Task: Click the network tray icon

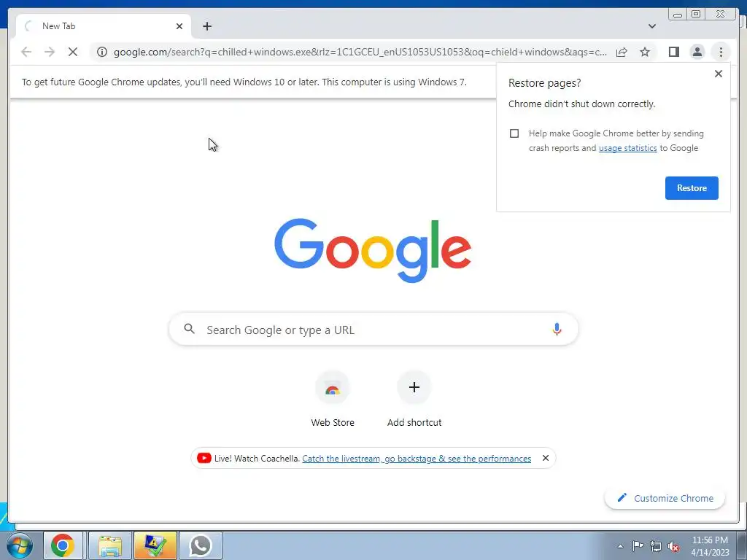Action: click(656, 546)
